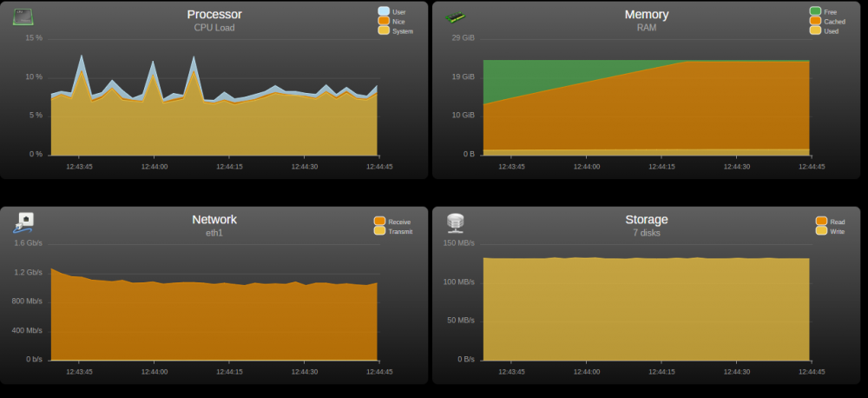868x398 pixels.
Task: Click the Processor panel title
Action: 214,15
